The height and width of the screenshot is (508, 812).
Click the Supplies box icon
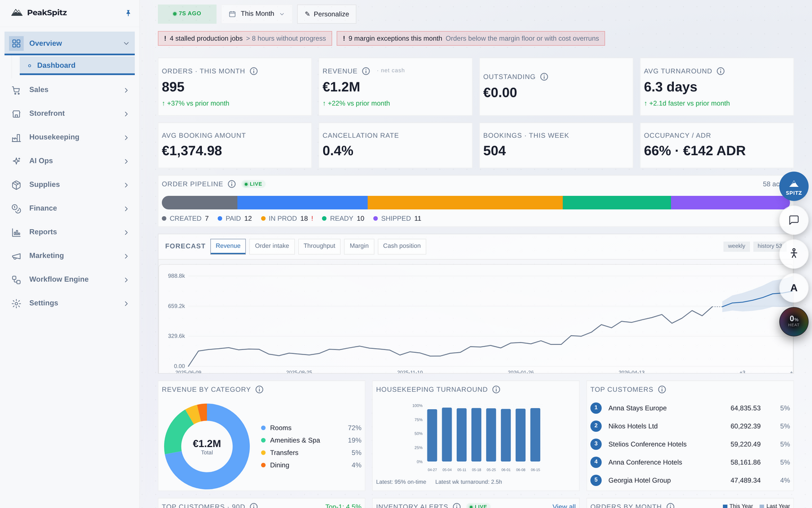(x=16, y=185)
